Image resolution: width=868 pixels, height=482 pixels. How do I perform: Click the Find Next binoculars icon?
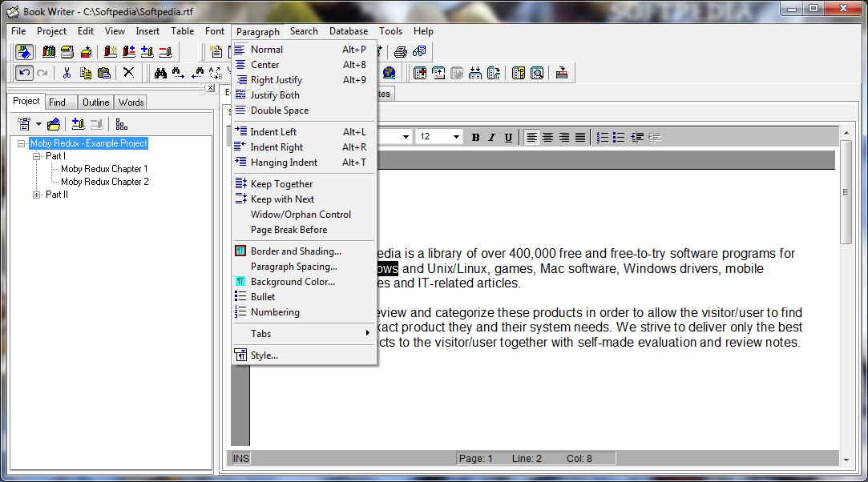click(x=178, y=73)
